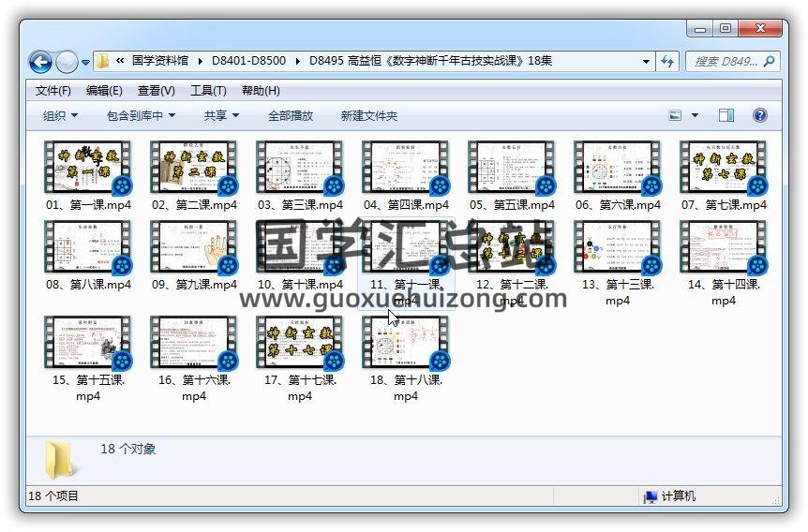Select the 15、第十五课.mp4 video file icon
Screen dimensions: 808x532
tap(88, 343)
